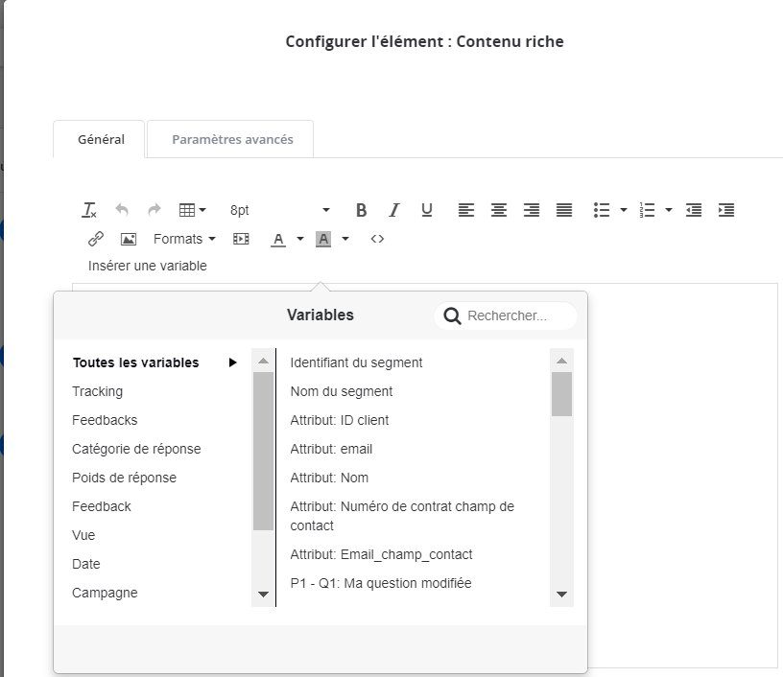Image resolution: width=784 pixels, height=677 pixels.
Task: Open the 8pt font size dropdown
Action: point(279,210)
